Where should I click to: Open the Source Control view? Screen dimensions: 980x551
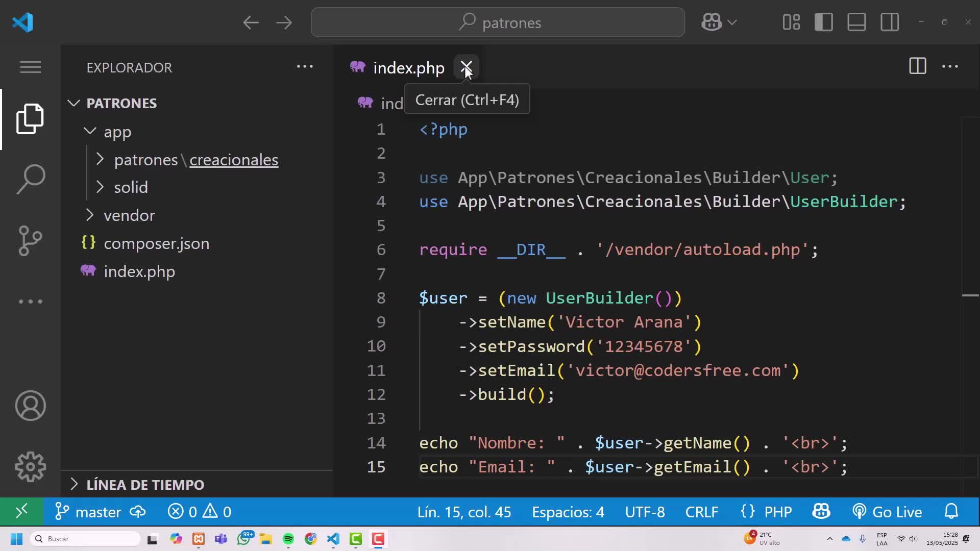coord(30,240)
